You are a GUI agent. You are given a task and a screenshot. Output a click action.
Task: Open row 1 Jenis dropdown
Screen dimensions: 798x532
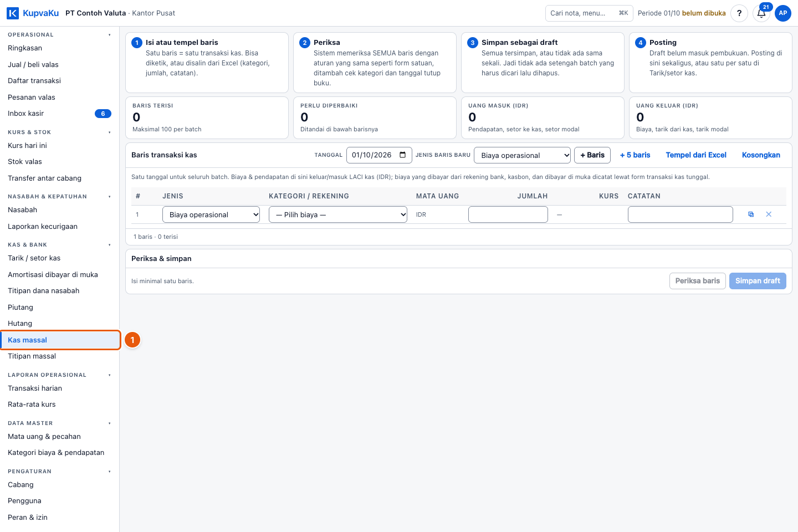click(211, 214)
